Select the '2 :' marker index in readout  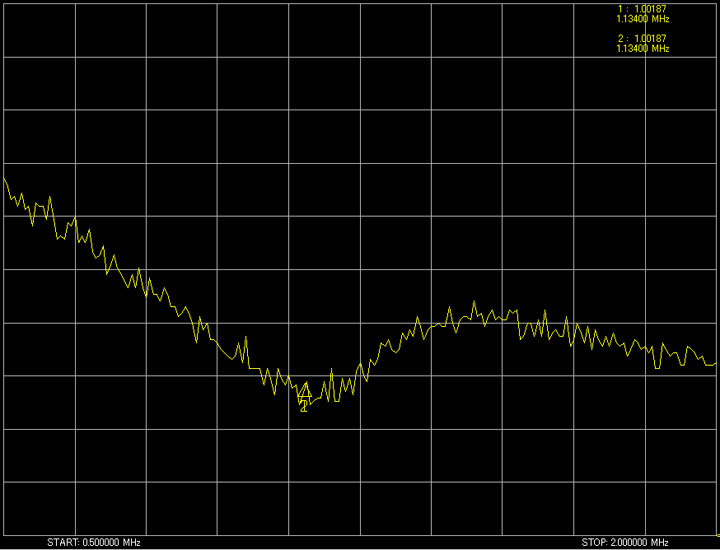(622, 38)
